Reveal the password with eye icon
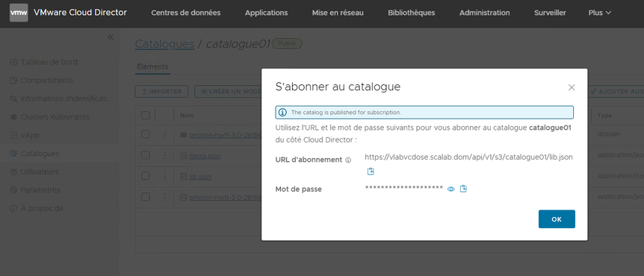 [x=451, y=189]
